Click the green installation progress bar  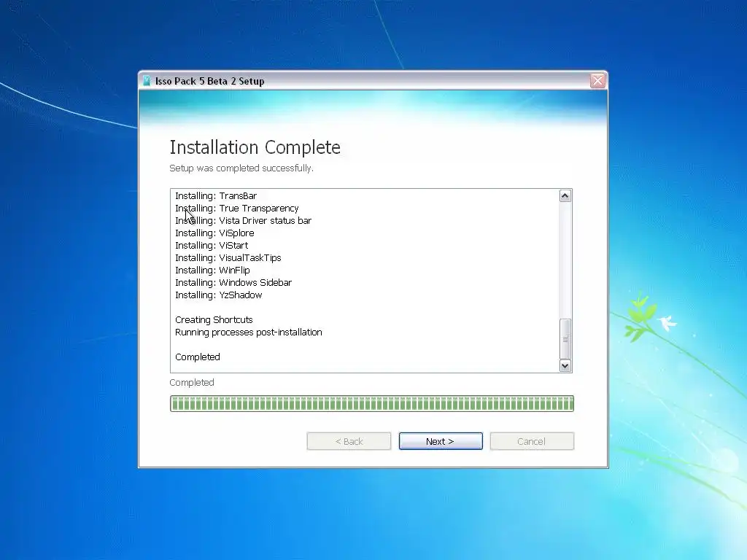371,403
